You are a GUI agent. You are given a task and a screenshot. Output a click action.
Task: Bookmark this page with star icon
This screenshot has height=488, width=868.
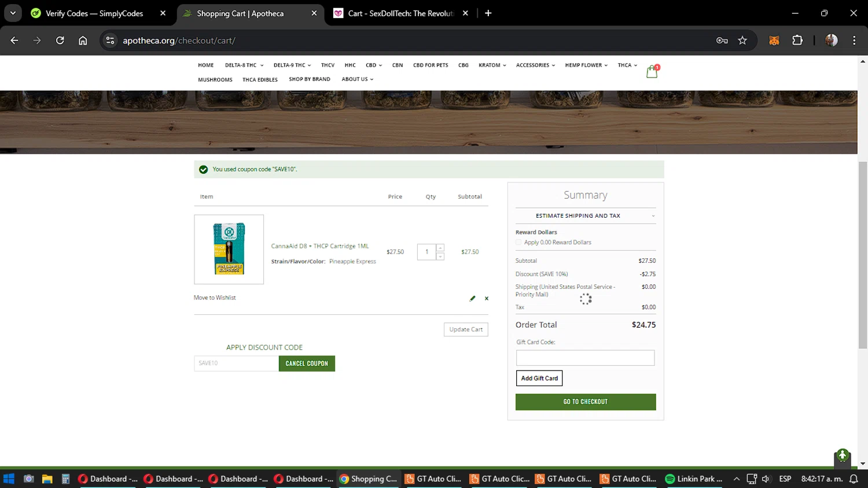tap(742, 41)
